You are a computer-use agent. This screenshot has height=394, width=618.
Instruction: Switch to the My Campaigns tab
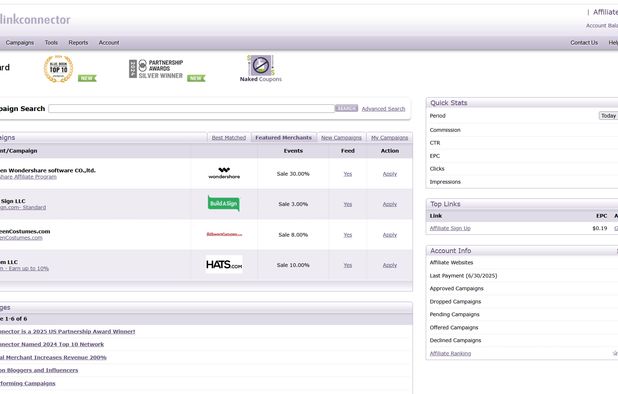coord(389,138)
